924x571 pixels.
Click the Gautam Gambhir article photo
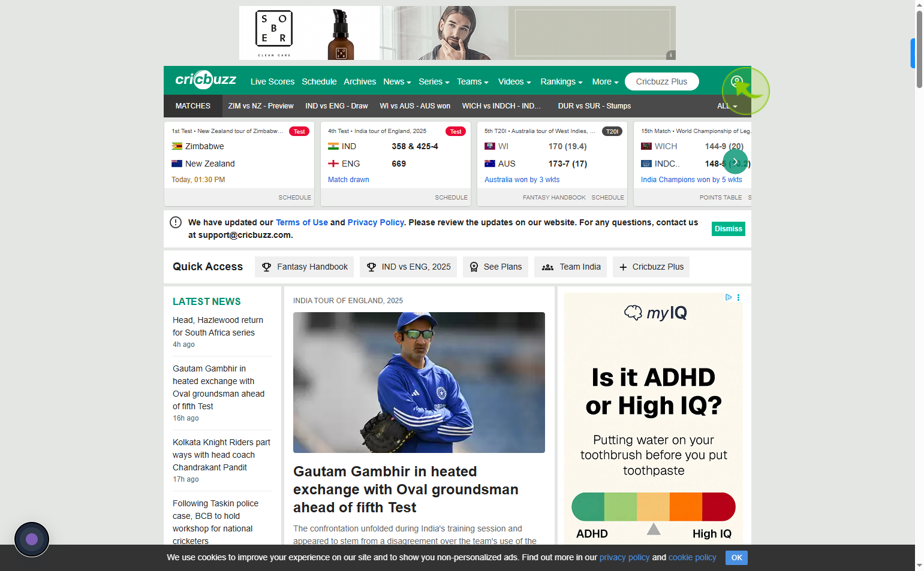point(419,382)
